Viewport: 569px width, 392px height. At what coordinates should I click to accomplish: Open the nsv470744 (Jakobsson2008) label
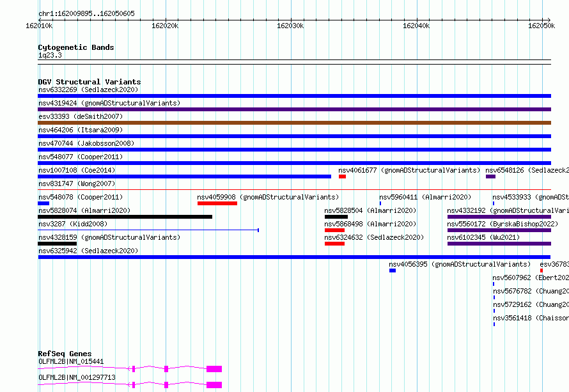pyautogui.click(x=86, y=143)
